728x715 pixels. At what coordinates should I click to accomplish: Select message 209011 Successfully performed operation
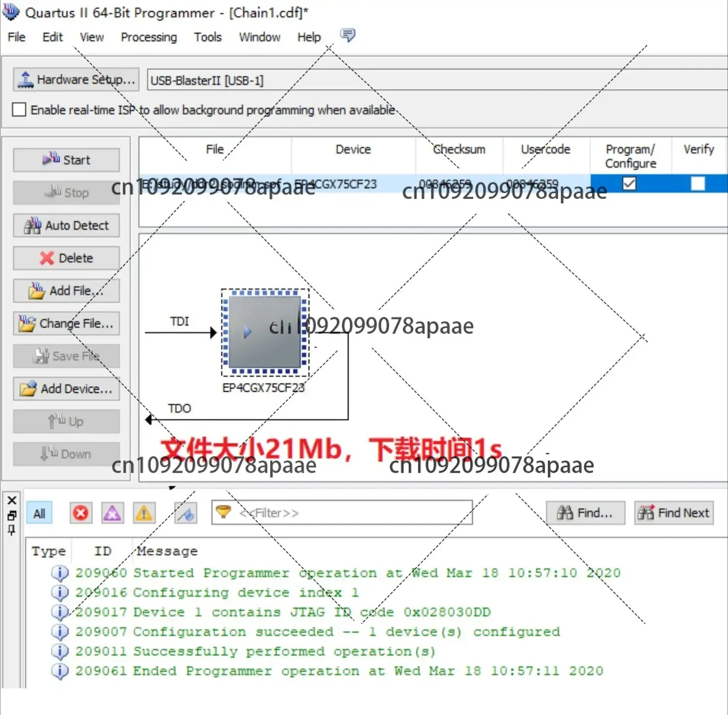click(x=255, y=651)
